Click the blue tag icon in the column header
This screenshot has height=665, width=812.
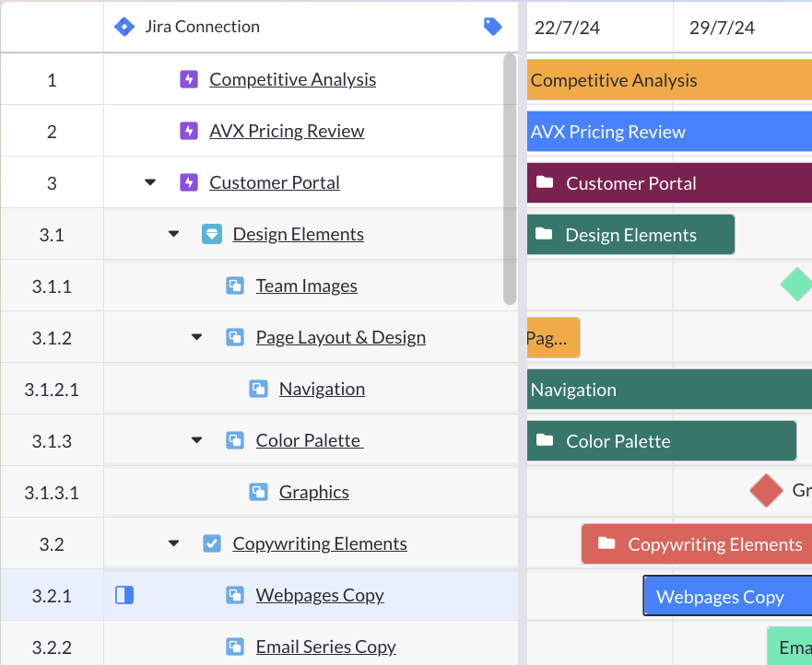click(492, 27)
